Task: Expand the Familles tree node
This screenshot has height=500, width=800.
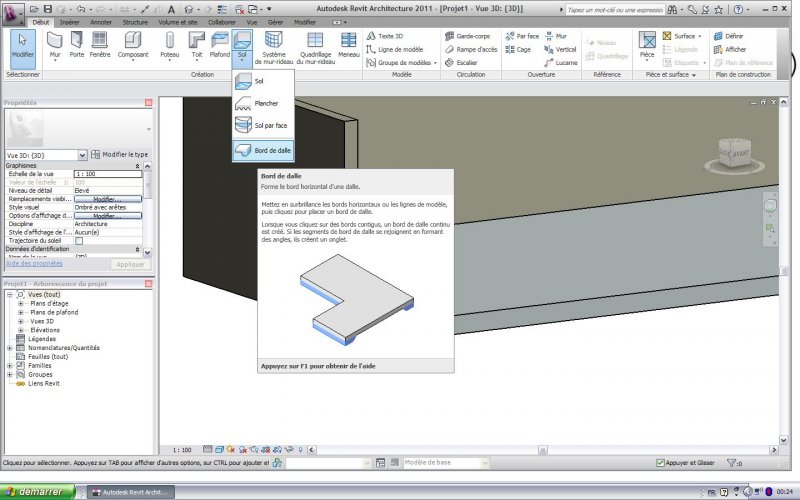Action: coord(10,366)
